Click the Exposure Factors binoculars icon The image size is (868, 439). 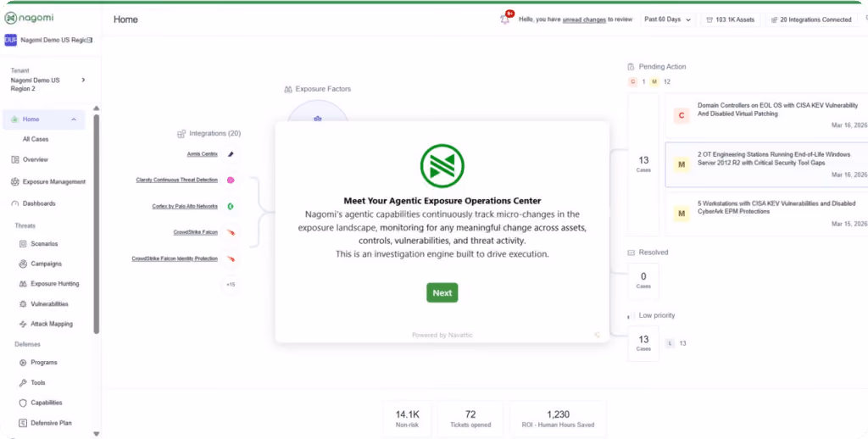click(288, 89)
